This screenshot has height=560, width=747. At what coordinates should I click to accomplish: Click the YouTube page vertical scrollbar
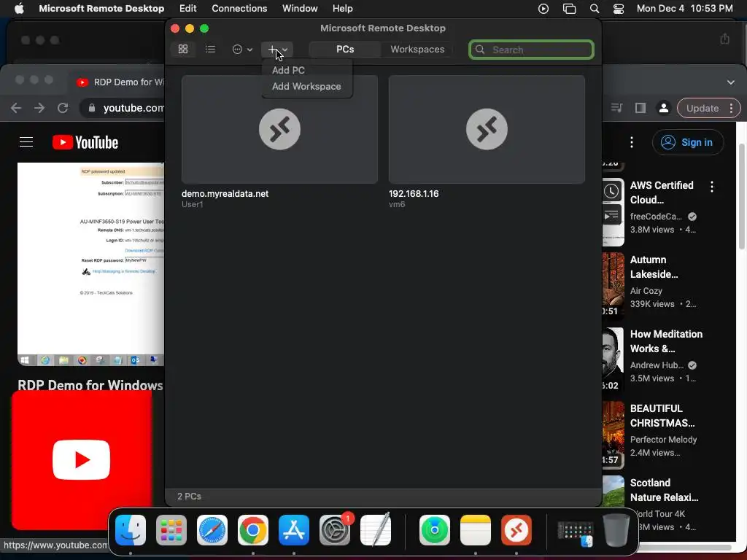pos(742,196)
